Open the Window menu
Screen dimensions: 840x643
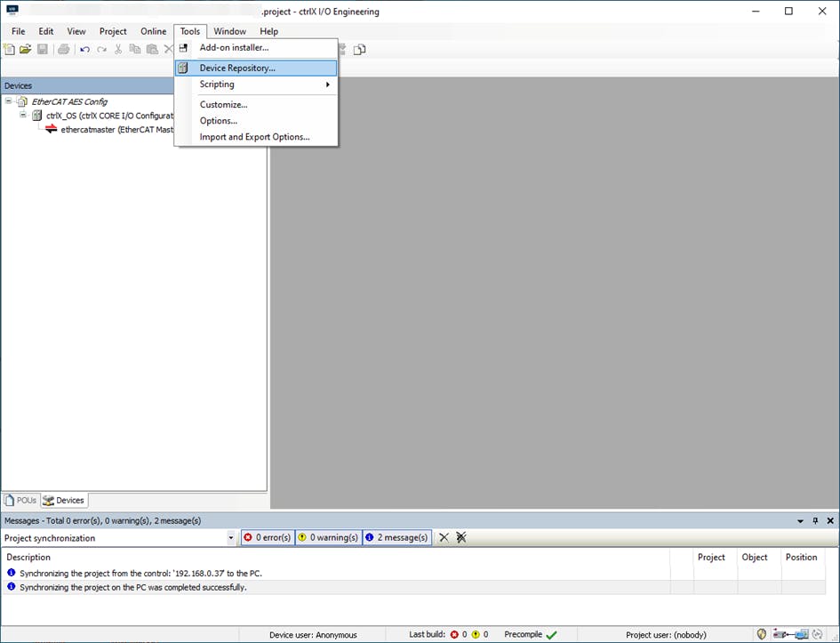coord(230,31)
